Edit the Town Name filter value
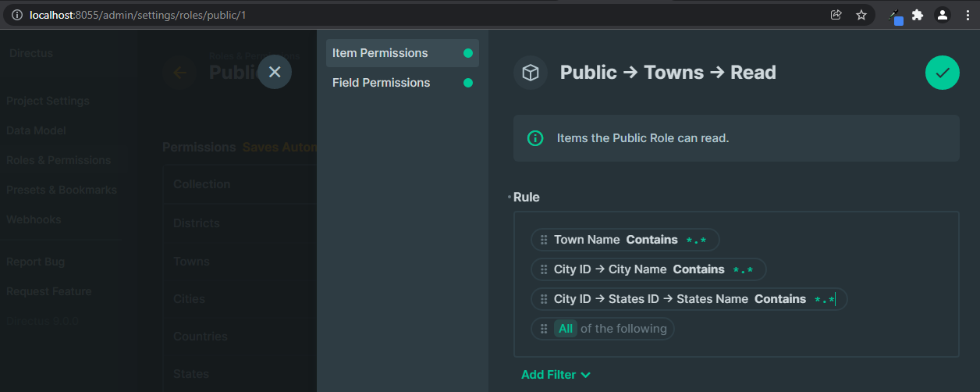 point(696,241)
